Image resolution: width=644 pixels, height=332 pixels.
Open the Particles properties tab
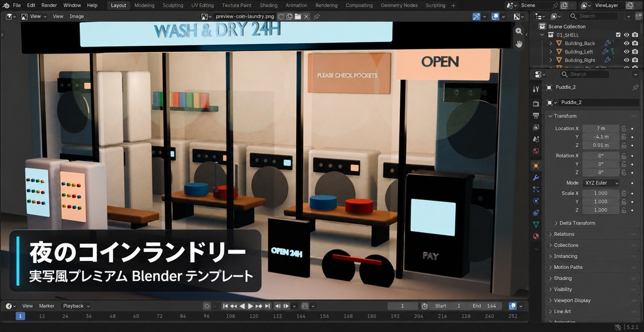tap(536, 189)
